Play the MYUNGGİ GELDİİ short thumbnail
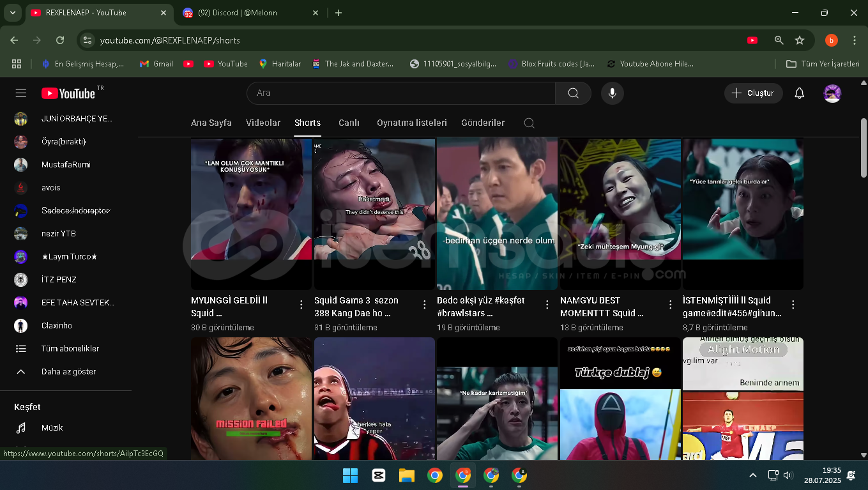The image size is (868, 490). click(251, 214)
